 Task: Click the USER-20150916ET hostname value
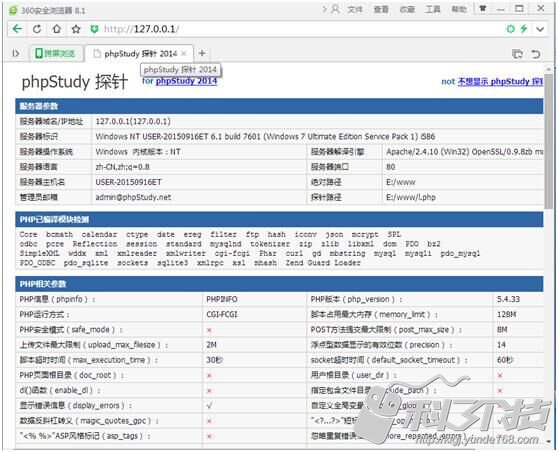pyautogui.click(x=128, y=182)
